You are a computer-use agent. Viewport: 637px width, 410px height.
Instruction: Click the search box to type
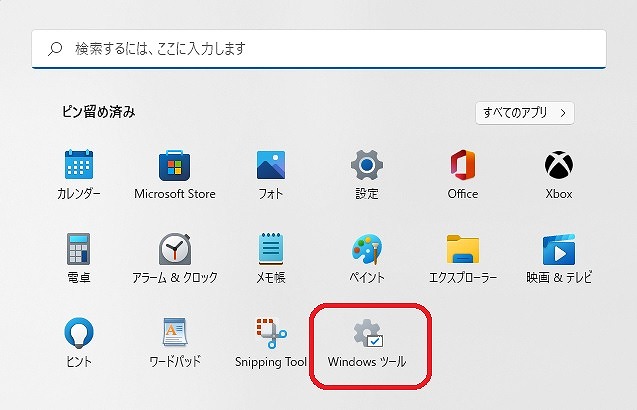point(319,49)
